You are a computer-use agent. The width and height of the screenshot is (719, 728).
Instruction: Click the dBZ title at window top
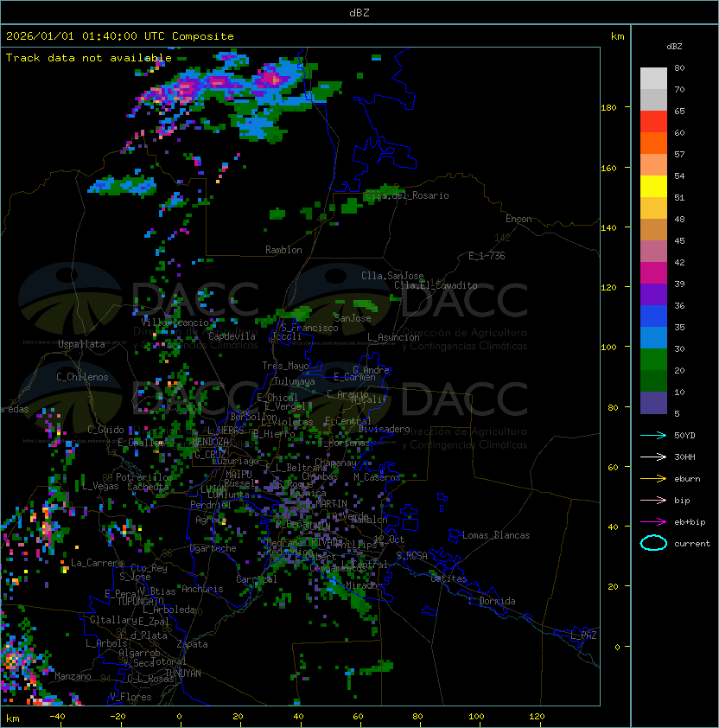click(x=359, y=12)
